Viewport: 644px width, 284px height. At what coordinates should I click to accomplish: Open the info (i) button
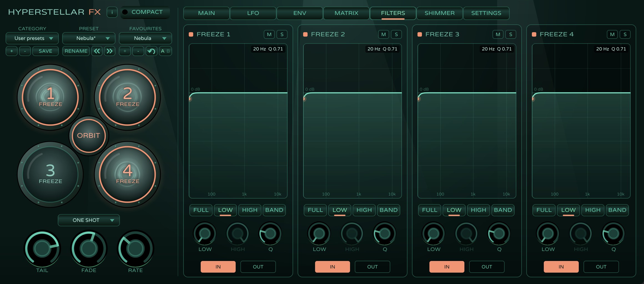pos(112,12)
